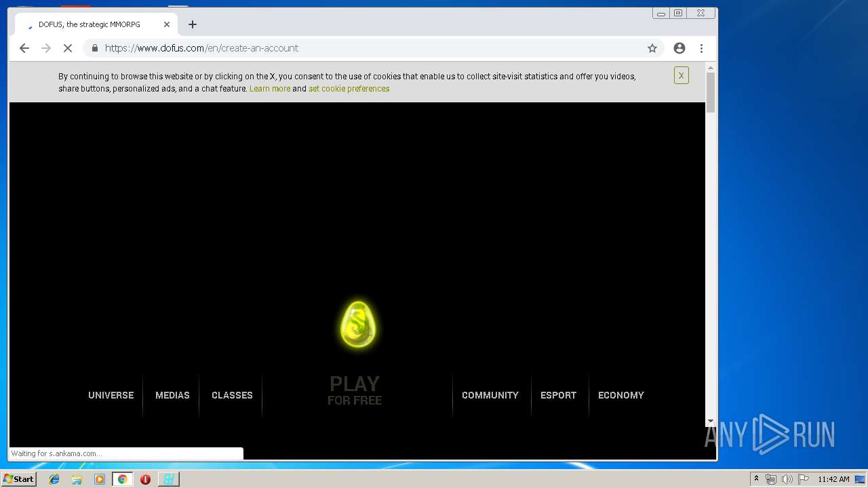The height and width of the screenshot is (488, 868).
Task: Launch Internet Explorer from taskbar
Action: click(54, 479)
